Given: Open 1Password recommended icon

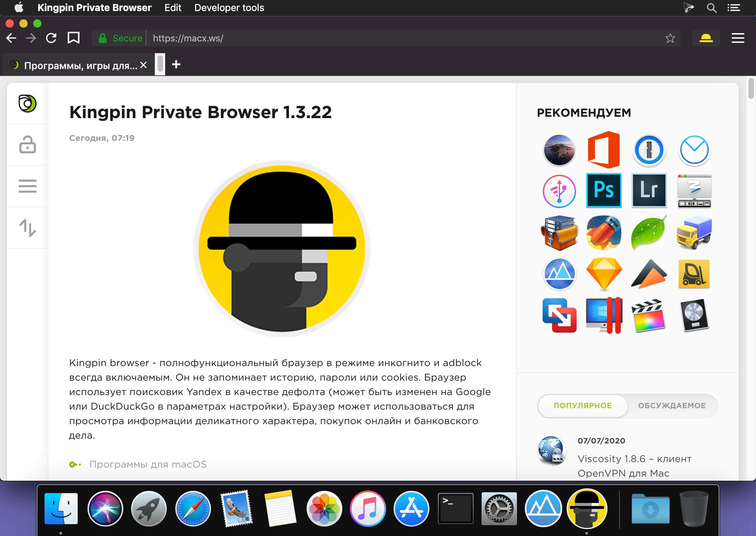Looking at the screenshot, I should tap(649, 150).
